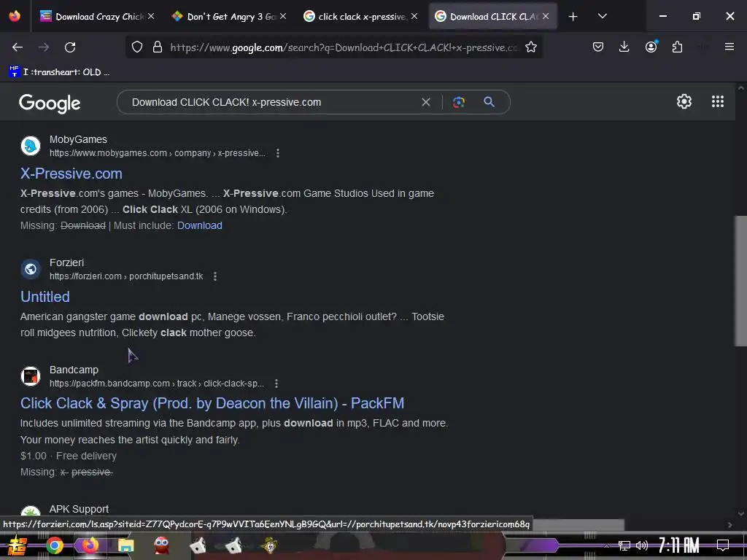Open the transheart OLD bookmark
747x560 pixels.
point(60,72)
